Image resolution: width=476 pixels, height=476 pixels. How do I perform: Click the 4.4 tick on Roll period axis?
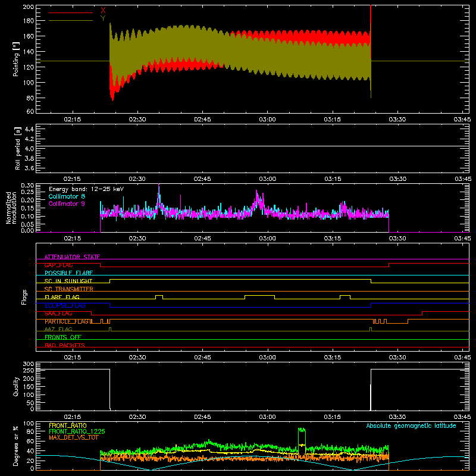(29, 129)
